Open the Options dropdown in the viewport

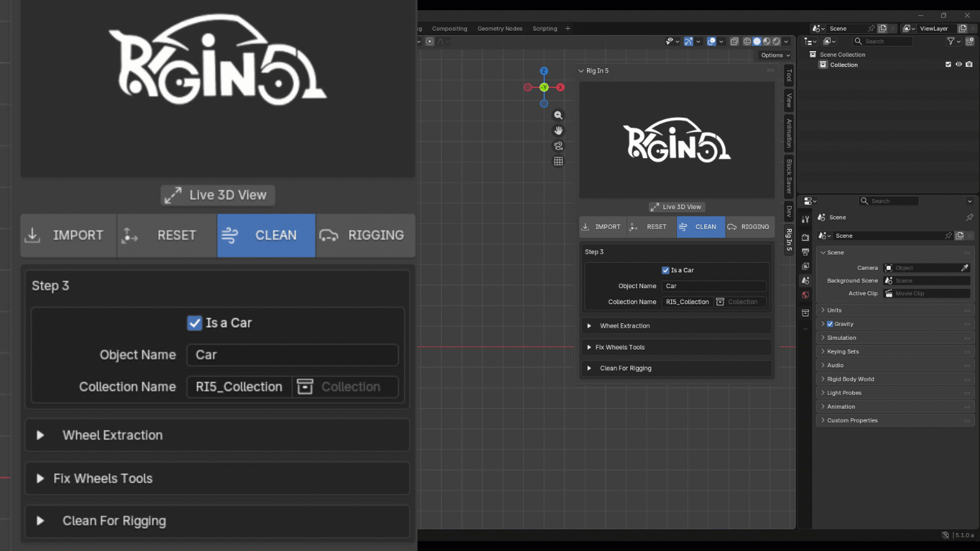(x=775, y=55)
